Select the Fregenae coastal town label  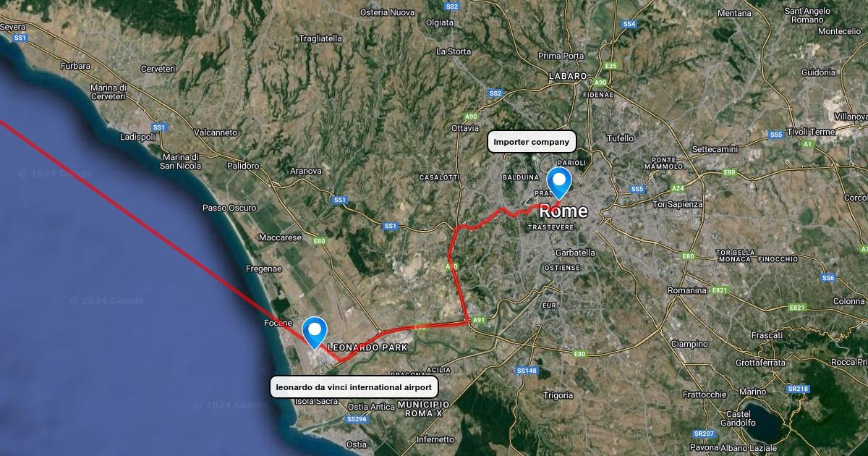[x=263, y=269]
